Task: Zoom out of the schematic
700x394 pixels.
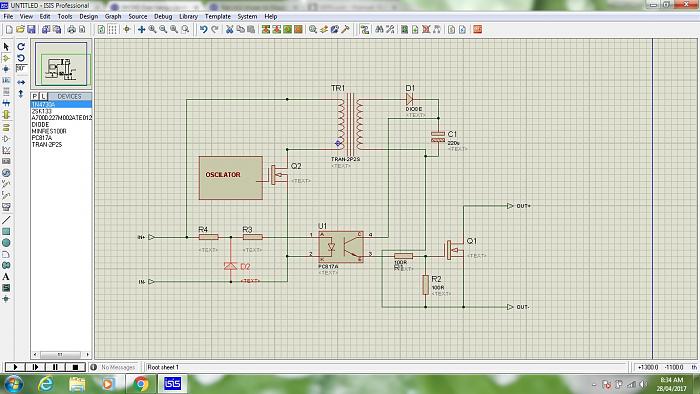Action: 163,29
